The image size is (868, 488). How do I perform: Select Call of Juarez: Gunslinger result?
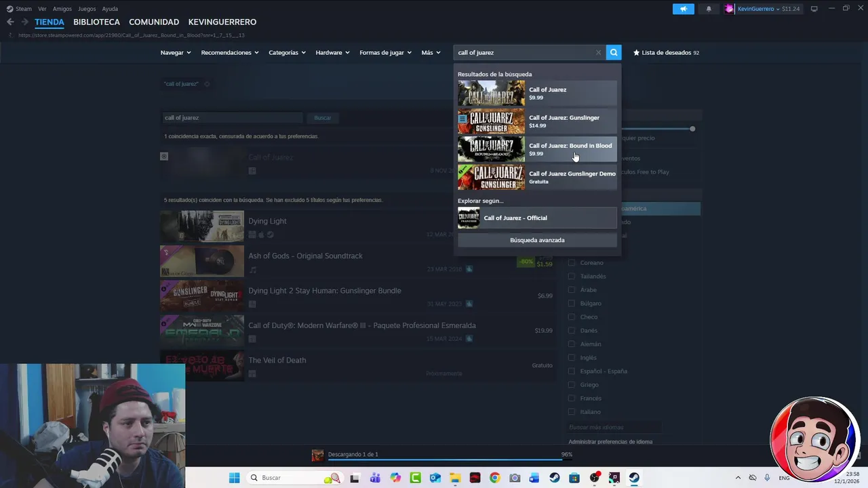(537, 121)
